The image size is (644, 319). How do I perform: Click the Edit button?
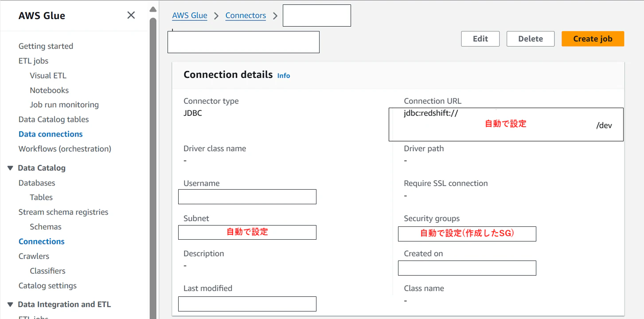pos(480,39)
